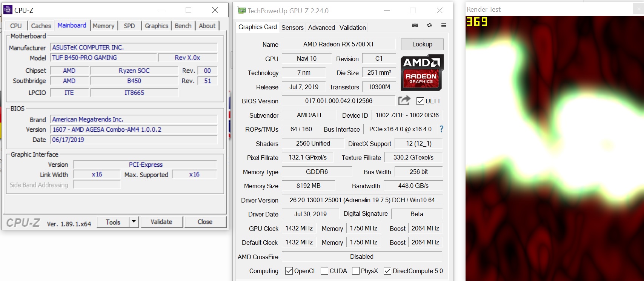
Task: Switch to the Bench tab in CPU-Z
Action: pos(183,26)
